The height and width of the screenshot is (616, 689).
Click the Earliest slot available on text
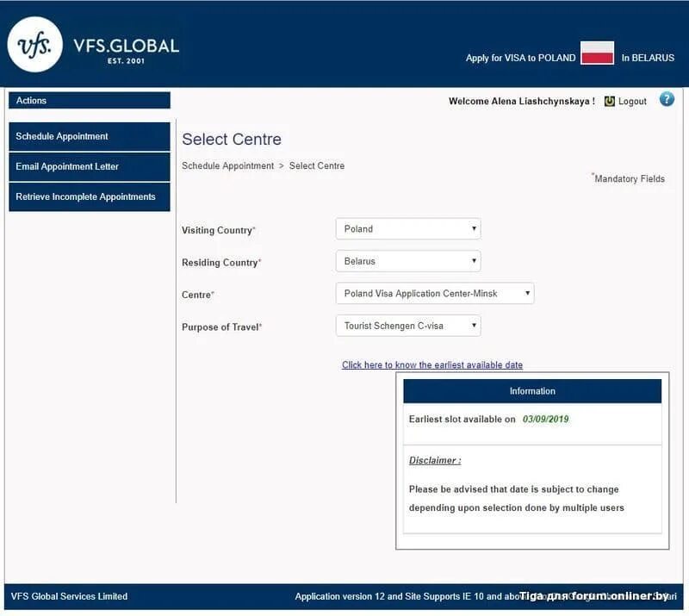462,419
